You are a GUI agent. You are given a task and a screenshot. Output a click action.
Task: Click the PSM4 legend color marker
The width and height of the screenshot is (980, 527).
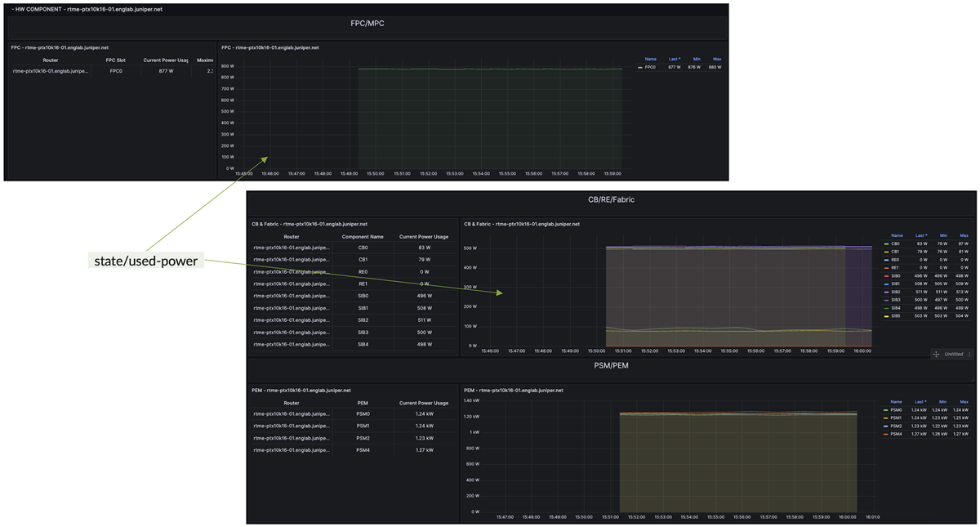point(885,433)
